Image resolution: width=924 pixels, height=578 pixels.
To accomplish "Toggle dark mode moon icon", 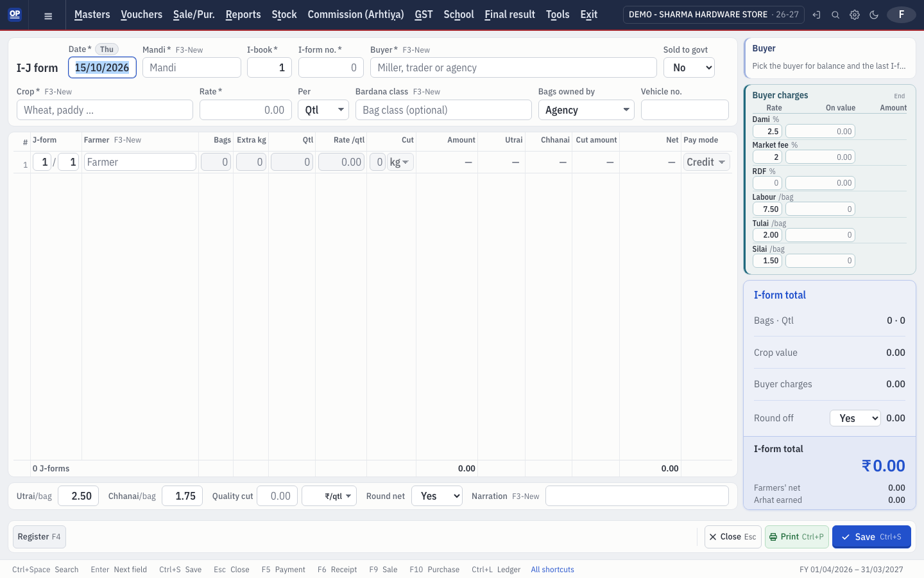I will 874,15.
